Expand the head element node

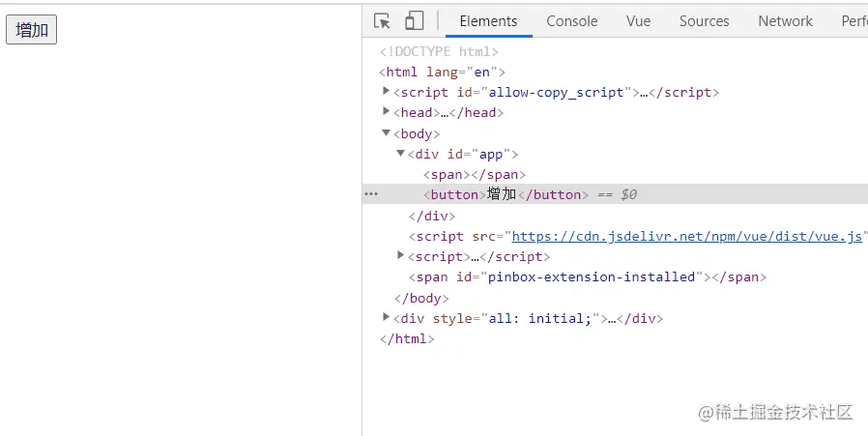[387, 111]
